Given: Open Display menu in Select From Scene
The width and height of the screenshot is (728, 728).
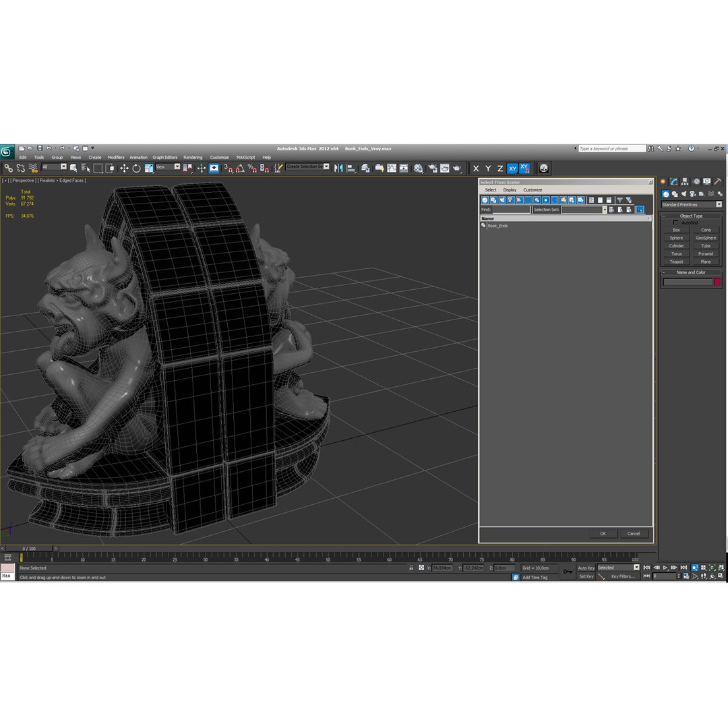Looking at the screenshot, I should [x=510, y=190].
